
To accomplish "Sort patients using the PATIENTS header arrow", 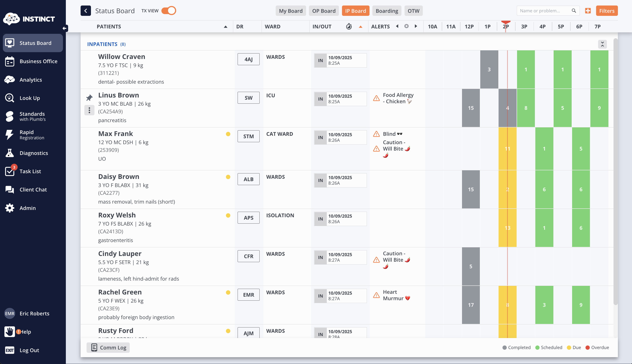I will tap(225, 27).
